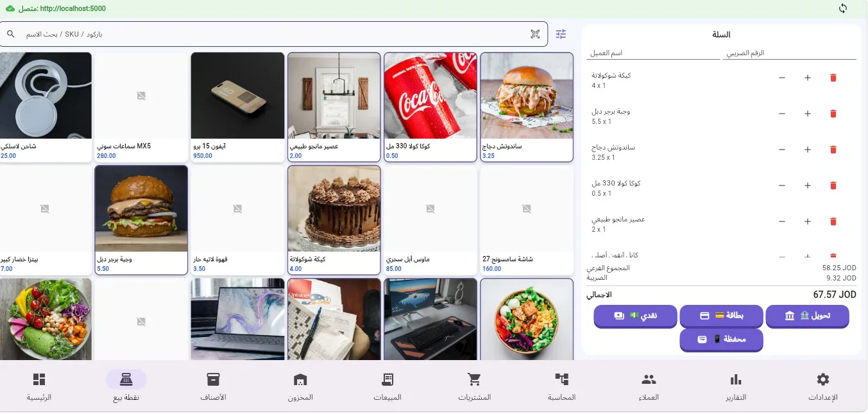868x414 pixels.
Task: Reduce quantity of وجبة برجر دبل
Action: pos(782,114)
